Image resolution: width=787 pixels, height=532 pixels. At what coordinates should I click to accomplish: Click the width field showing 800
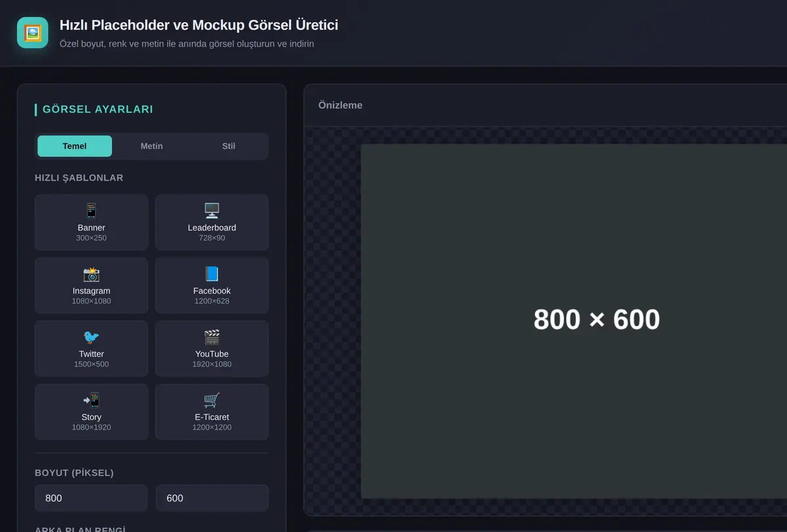[91, 499]
